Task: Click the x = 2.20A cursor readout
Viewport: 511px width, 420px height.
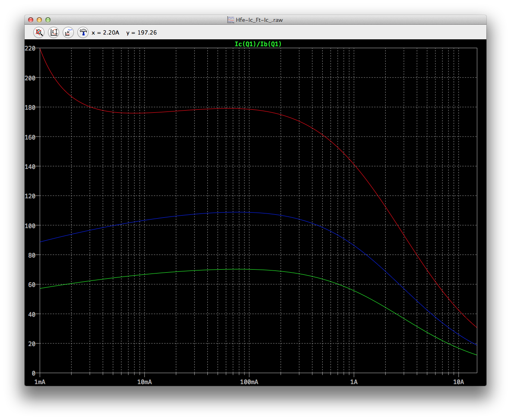Action: tap(105, 32)
